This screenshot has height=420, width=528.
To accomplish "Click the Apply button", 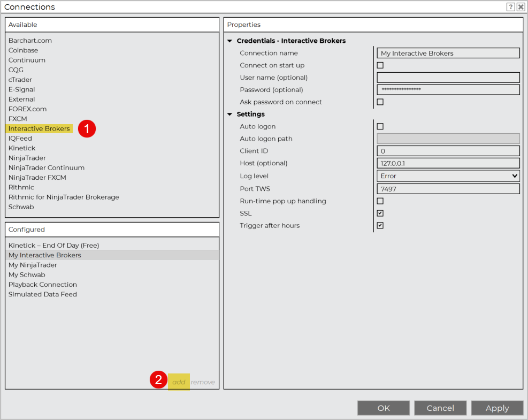I will (x=497, y=408).
